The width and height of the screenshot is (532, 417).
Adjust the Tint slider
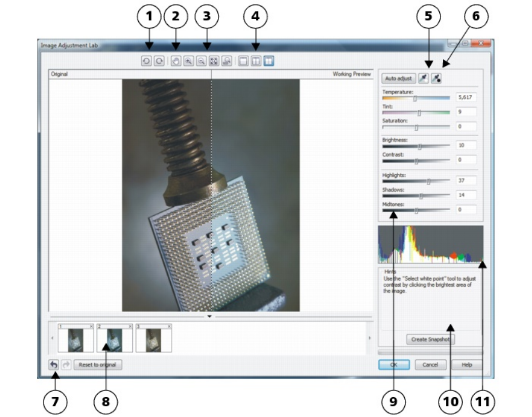[416, 112]
